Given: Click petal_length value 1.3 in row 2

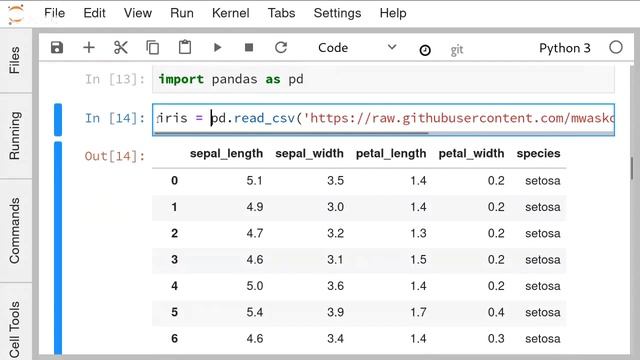Looking at the screenshot, I should pos(418,233).
